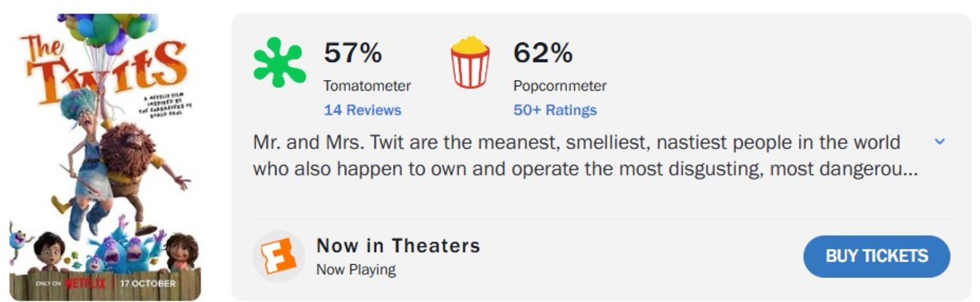Viewport: 980px width, 302px height.
Task: Select the Tomatometer label
Action: 367,86
